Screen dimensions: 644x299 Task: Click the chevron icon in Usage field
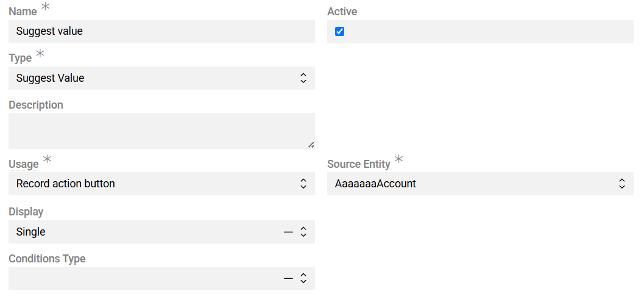click(x=303, y=184)
